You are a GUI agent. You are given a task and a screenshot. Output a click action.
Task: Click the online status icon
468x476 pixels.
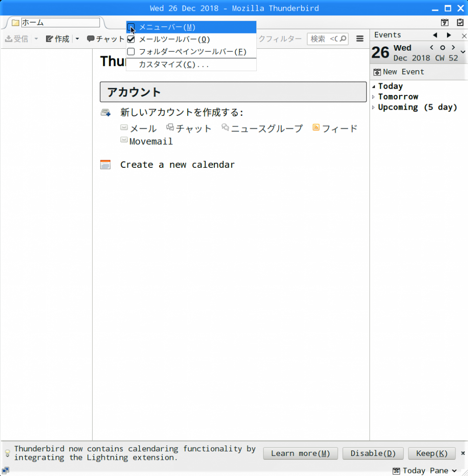tap(6, 470)
